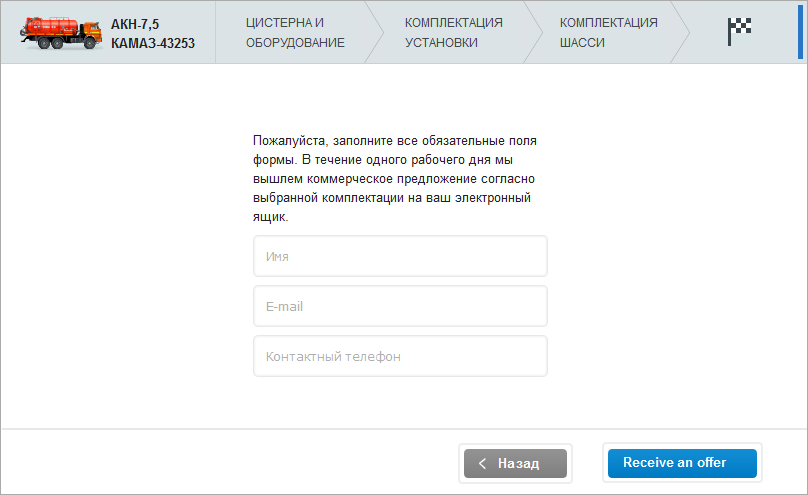The height and width of the screenshot is (495, 808).
Task: Focus the Имя input field
Action: pyautogui.click(x=400, y=256)
